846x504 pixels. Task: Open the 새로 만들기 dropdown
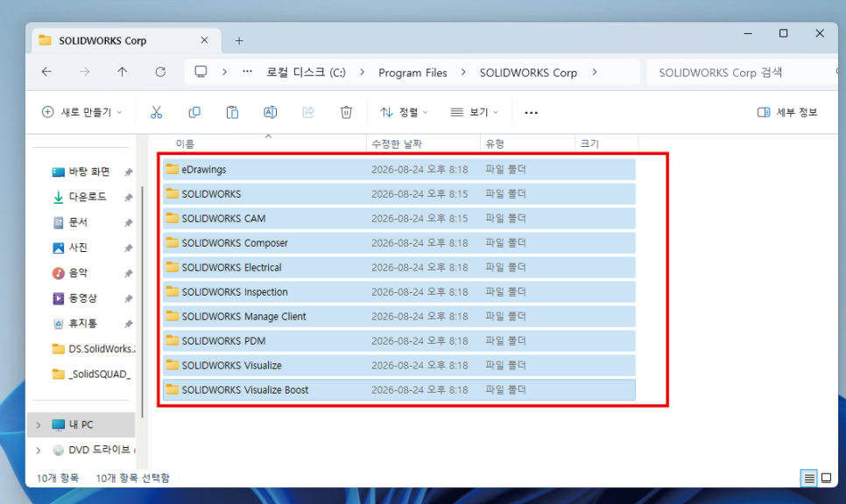coord(82,112)
